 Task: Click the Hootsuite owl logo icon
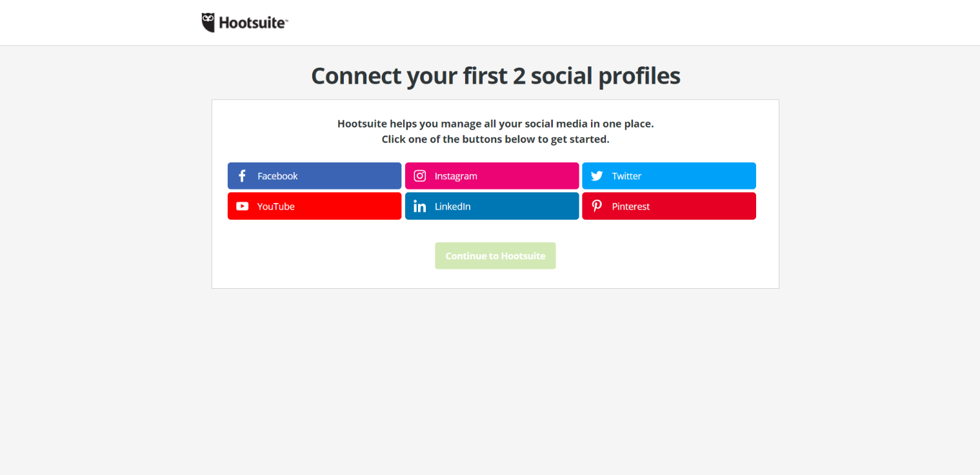pos(208,23)
